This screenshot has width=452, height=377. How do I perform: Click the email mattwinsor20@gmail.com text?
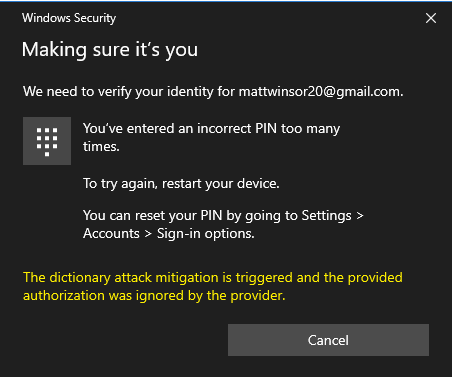[x=319, y=92]
